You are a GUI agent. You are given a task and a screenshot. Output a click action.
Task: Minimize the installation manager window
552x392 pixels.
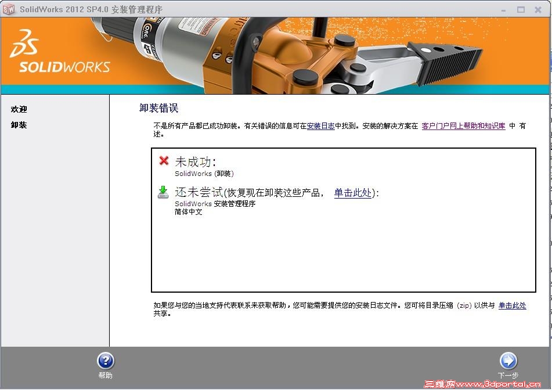tap(503, 10)
